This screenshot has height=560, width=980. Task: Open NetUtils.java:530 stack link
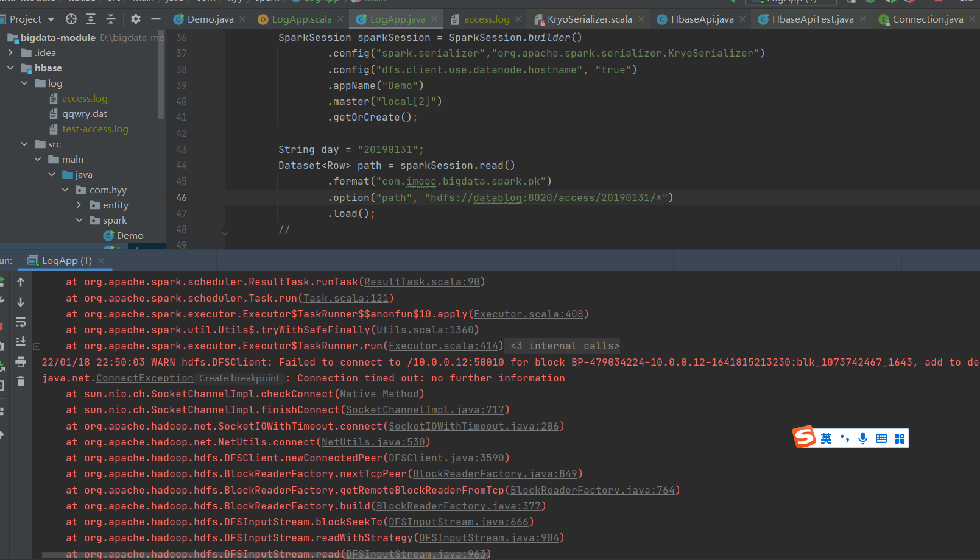tap(373, 442)
